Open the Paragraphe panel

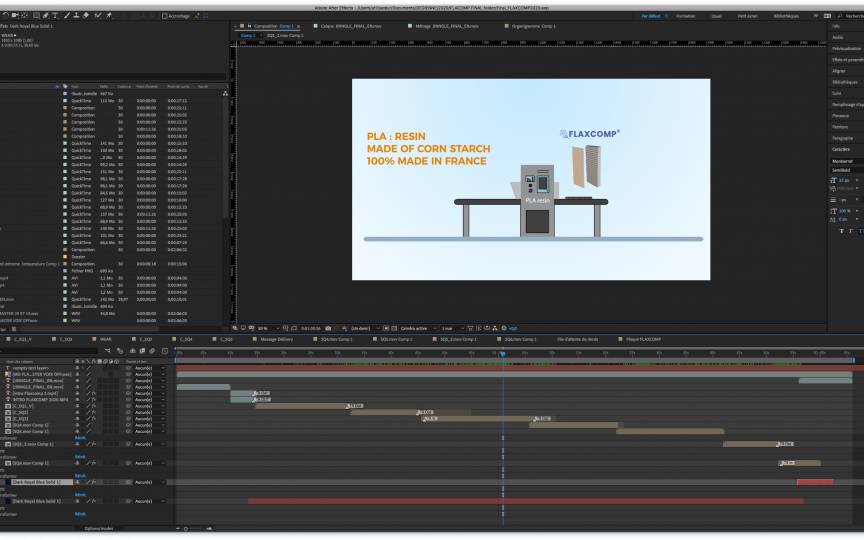[842, 138]
